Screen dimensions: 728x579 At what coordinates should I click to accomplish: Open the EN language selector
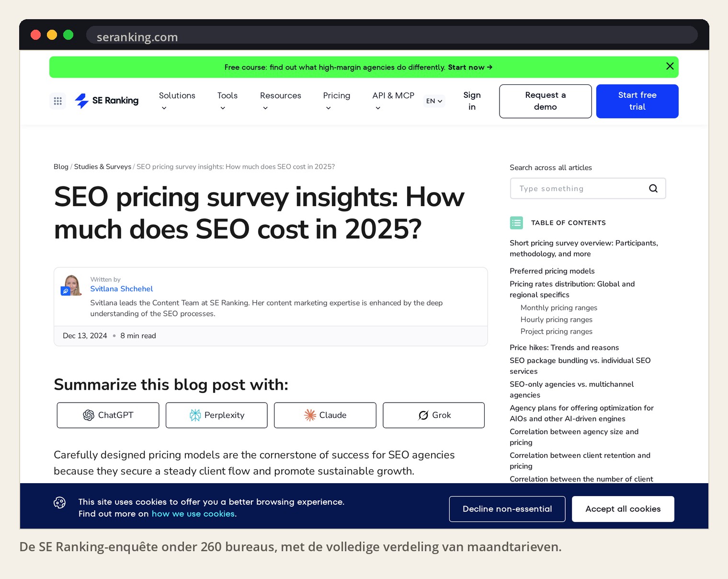[434, 101]
